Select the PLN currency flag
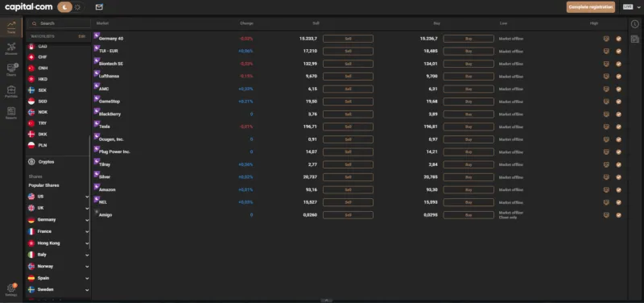This screenshot has height=303, width=644. pos(31,145)
